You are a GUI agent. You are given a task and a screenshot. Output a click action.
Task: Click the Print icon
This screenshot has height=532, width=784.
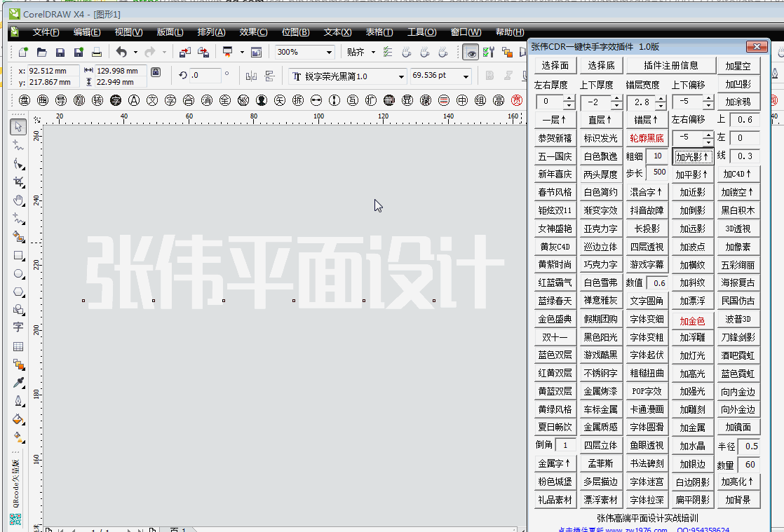click(x=97, y=52)
